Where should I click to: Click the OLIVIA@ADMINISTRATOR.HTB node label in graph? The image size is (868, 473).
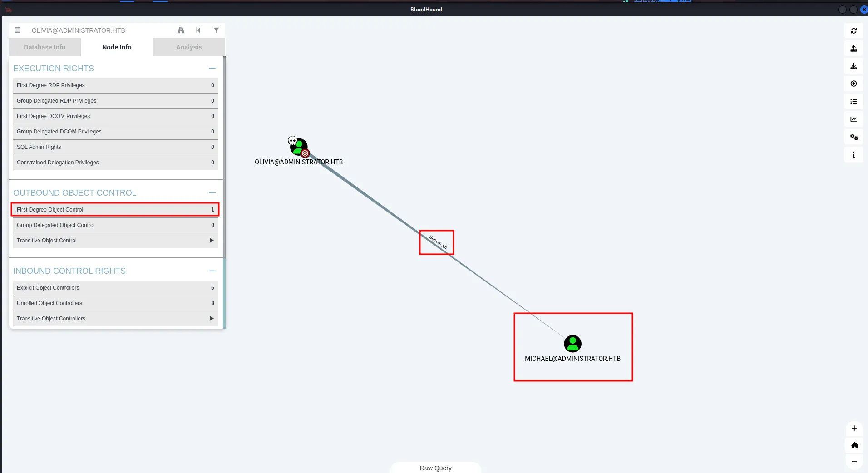click(x=299, y=162)
